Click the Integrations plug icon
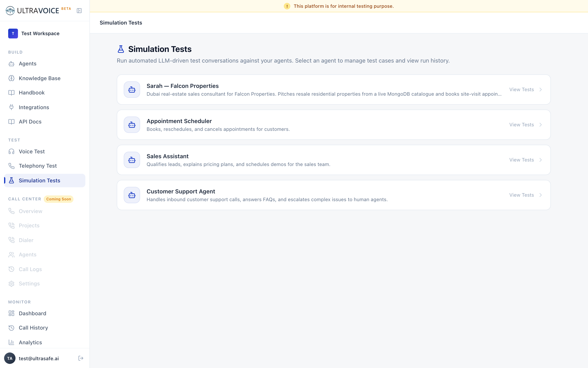Viewport: 588px width, 368px height. [11, 107]
